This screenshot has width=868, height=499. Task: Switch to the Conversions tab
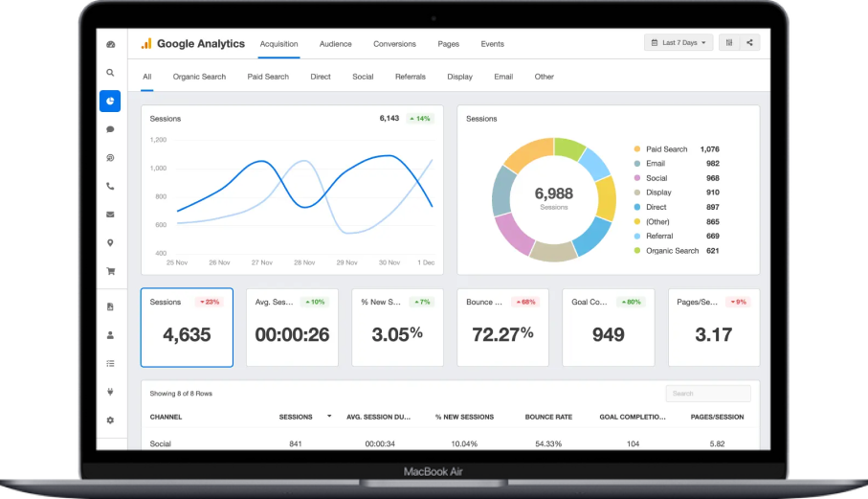click(394, 44)
